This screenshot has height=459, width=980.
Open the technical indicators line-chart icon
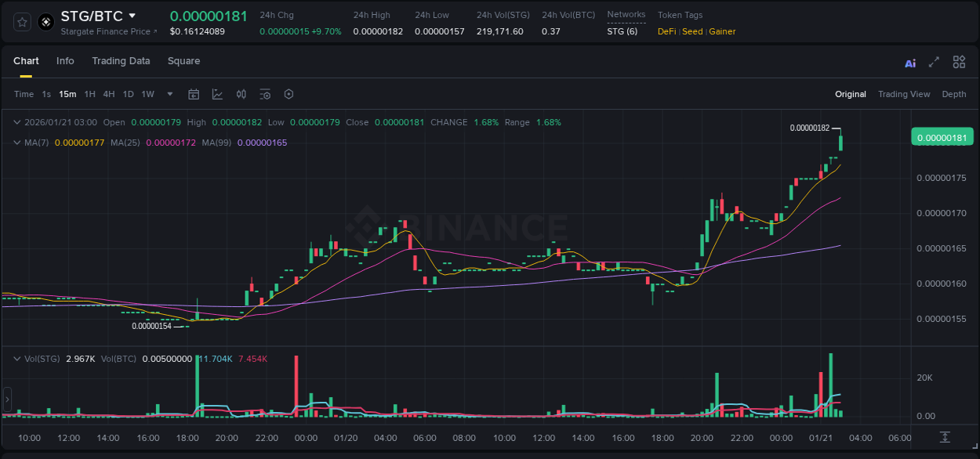pos(217,94)
